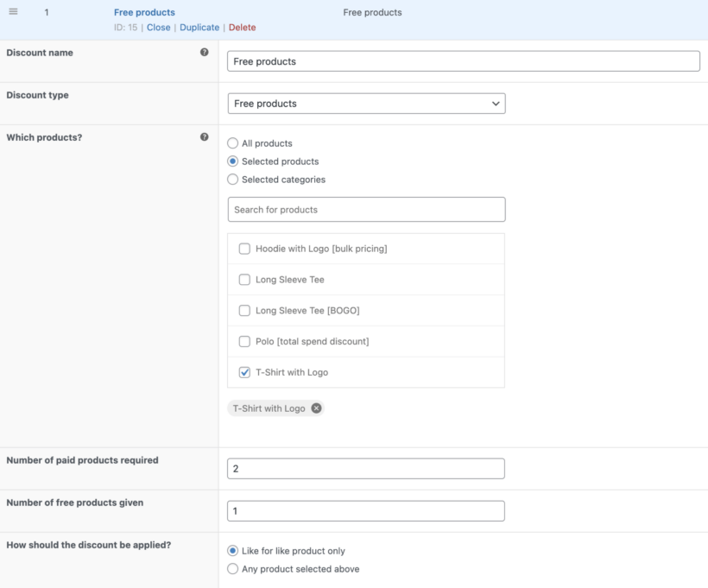Image resolution: width=708 pixels, height=588 pixels.
Task: Choose Any product selected above
Action: pyautogui.click(x=231, y=568)
